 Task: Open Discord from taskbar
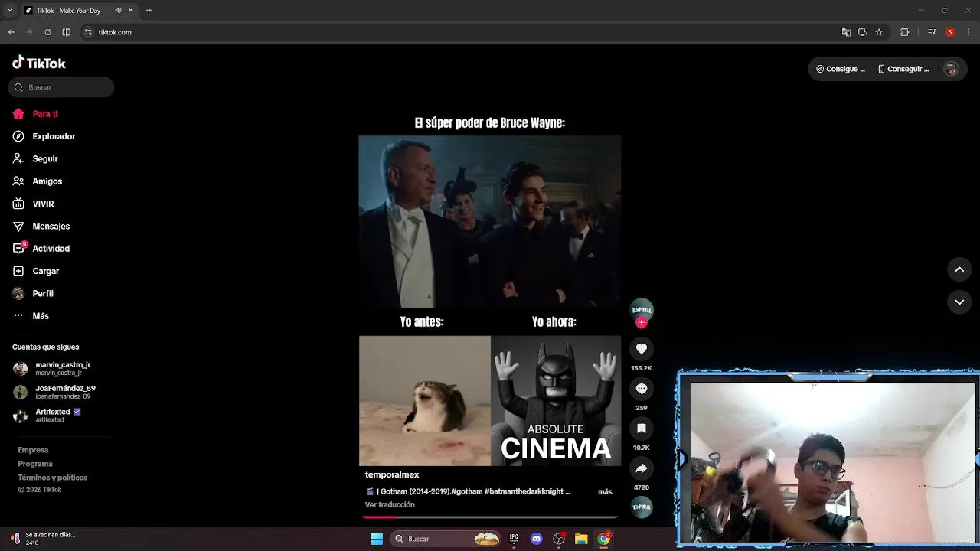[x=537, y=539]
